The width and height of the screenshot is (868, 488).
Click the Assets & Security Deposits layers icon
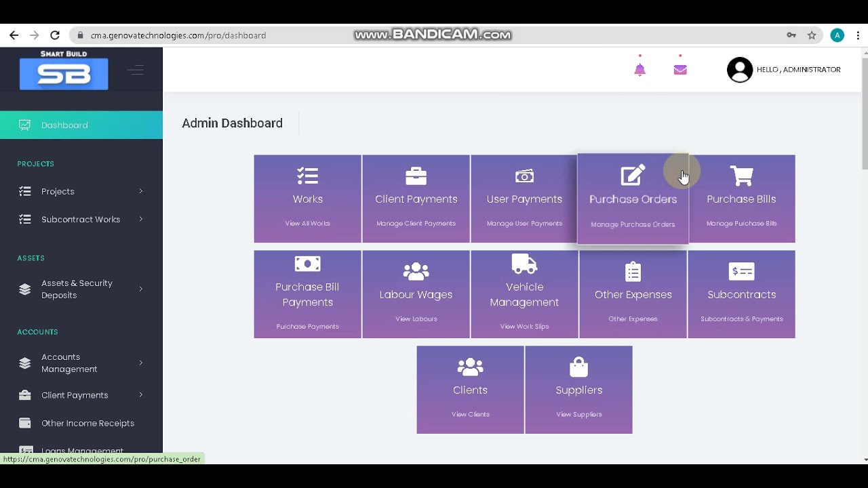point(25,289)
